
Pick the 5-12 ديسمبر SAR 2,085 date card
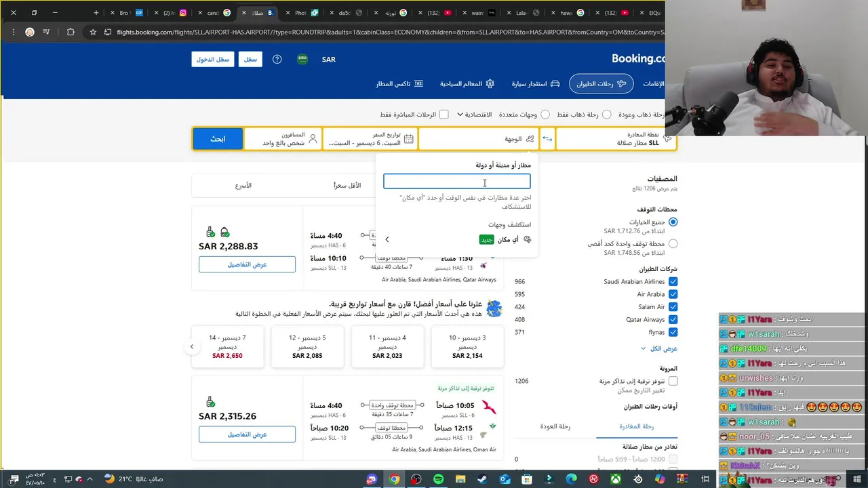coord(307,346)
